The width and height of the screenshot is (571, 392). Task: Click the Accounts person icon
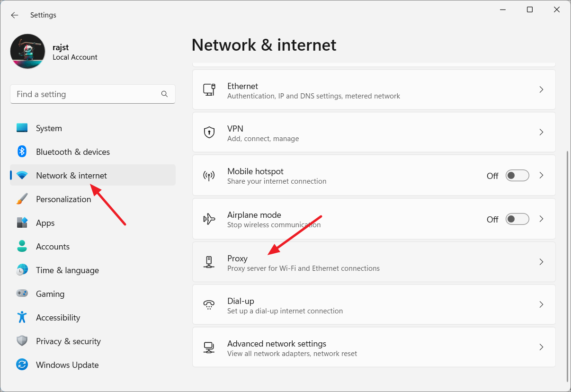[x=22, y=246]
